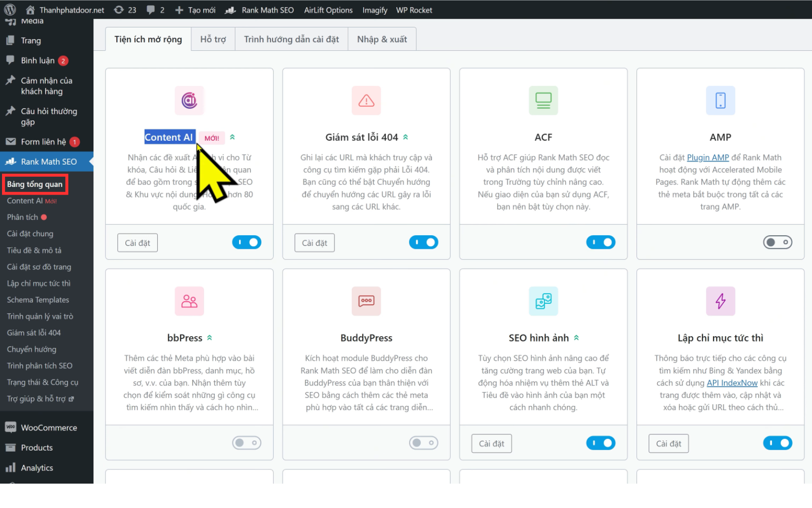Follow the Plugin AMP link

pyautogui.click(x=708, y=157)
